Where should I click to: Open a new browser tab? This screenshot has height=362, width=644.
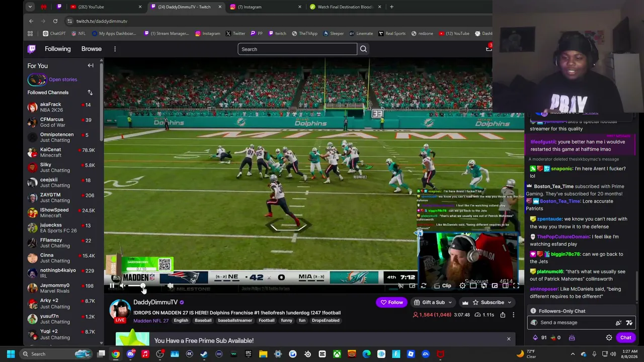(x=391, y=7)
